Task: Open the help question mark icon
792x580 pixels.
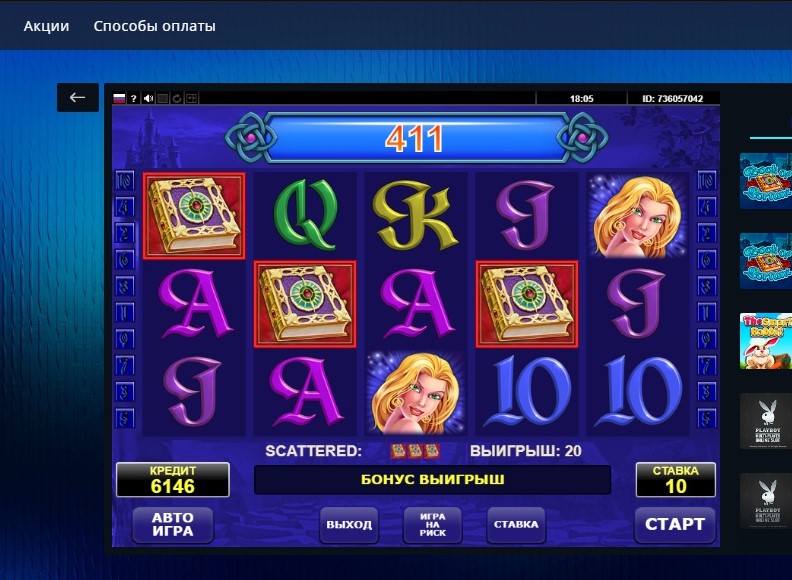Action: pyautogui.click(x=133, y=98)
